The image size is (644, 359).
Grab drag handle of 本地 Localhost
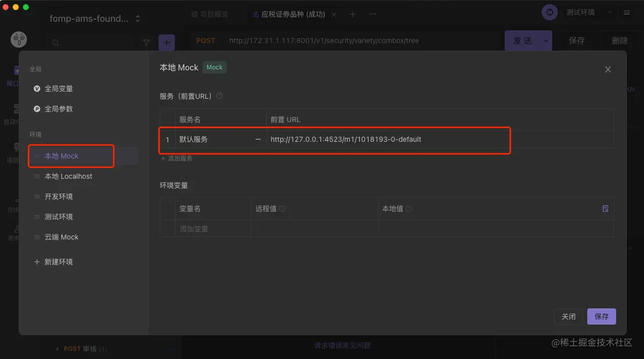tap(36, 176)
